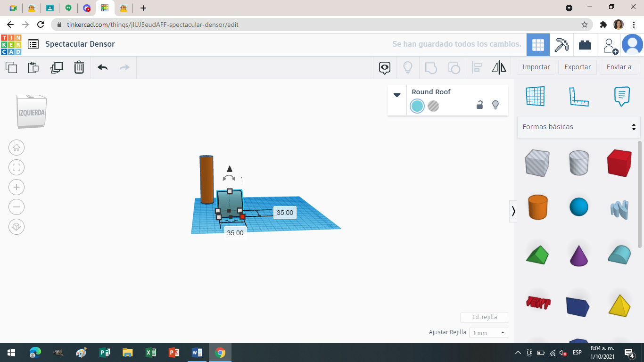The image size is (644, 362).
Task: Undo the last action
Action: click(x=102, y=67)
